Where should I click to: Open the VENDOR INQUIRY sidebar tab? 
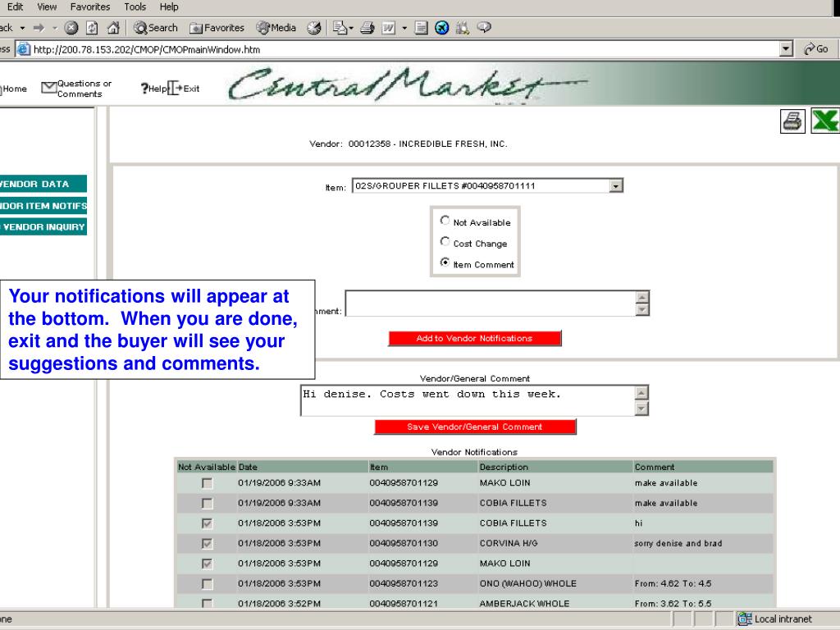(43, 226)
